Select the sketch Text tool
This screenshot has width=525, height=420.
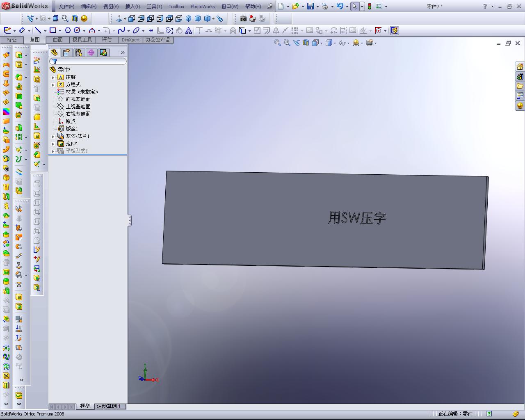click(188, 30)
